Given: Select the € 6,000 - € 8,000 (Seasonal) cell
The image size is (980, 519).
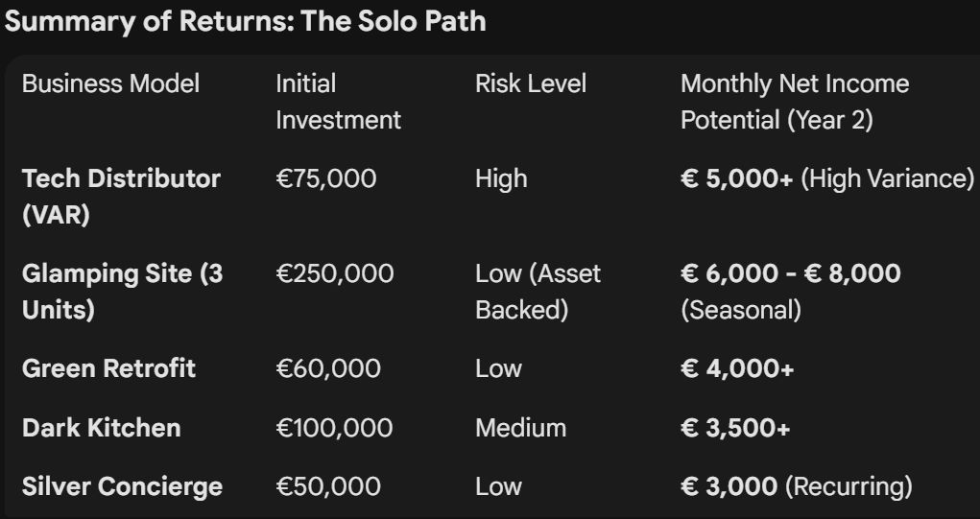Looking at the screenshot, I should click(790, 292).
